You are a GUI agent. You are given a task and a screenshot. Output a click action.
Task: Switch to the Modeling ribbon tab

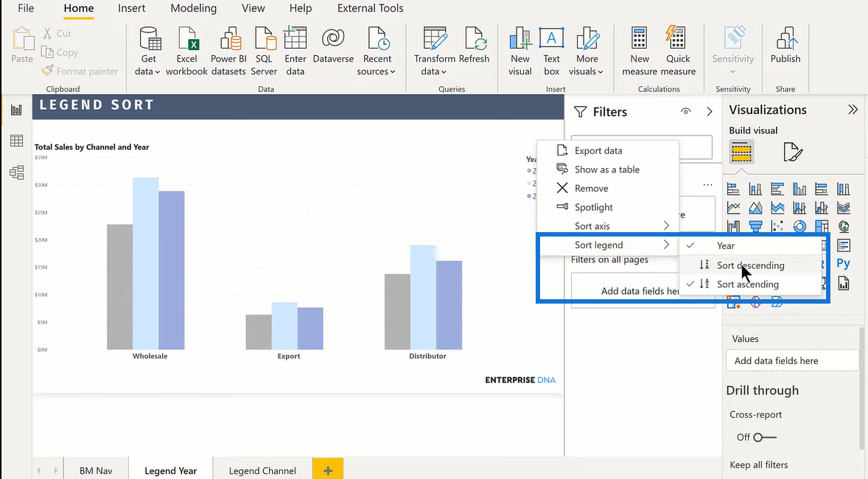tap(194, 8)
